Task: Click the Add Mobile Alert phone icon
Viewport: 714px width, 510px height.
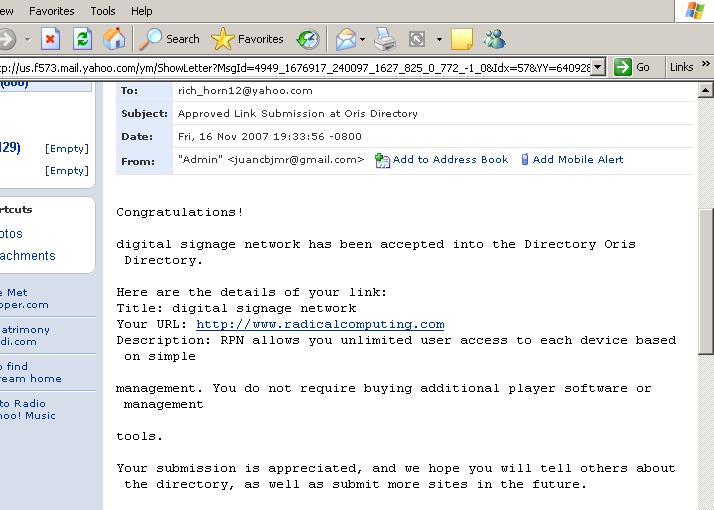Action: [525, 159]
